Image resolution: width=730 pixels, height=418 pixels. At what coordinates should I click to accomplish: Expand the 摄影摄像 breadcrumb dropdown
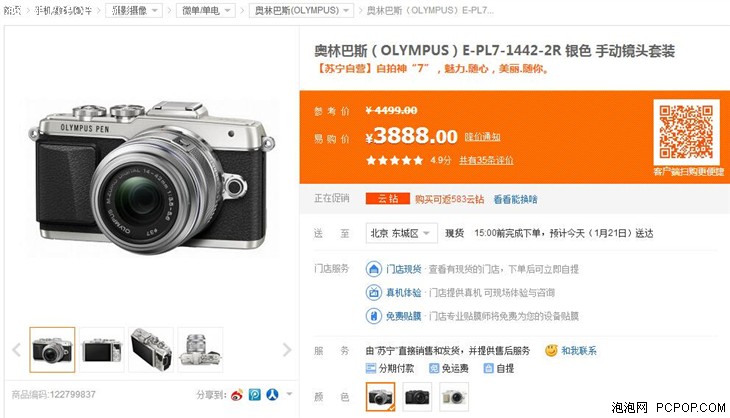(135, 10)
